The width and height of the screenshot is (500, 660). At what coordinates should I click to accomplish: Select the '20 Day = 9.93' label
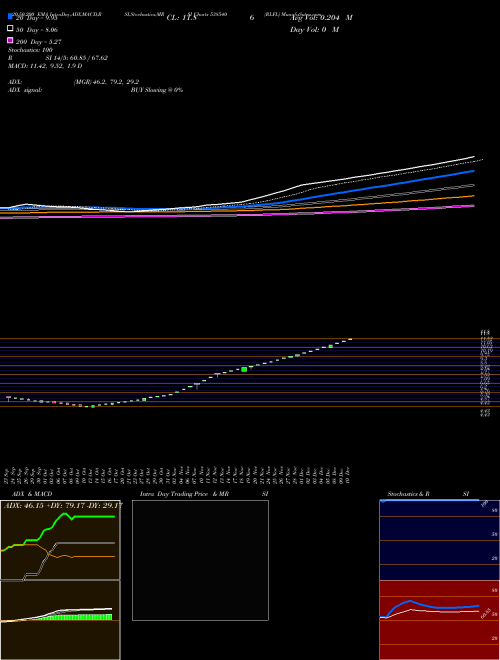pyautogui.click(x=37, y=18)
